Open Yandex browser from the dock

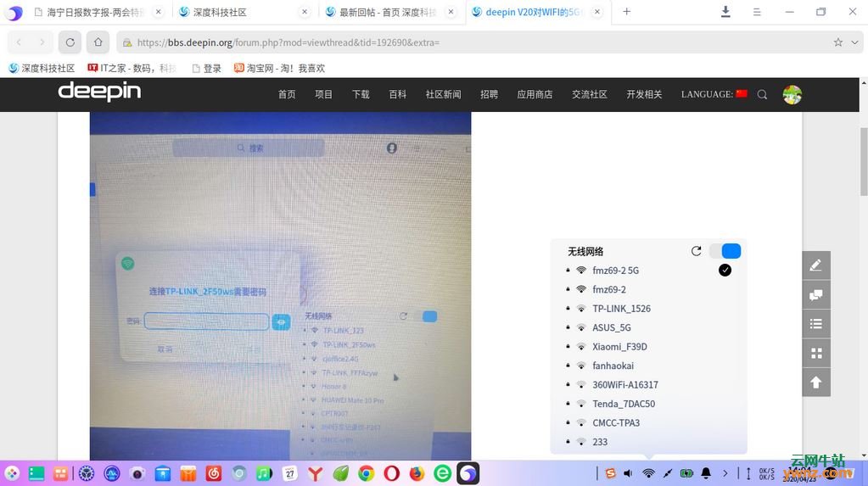[315, 473]
